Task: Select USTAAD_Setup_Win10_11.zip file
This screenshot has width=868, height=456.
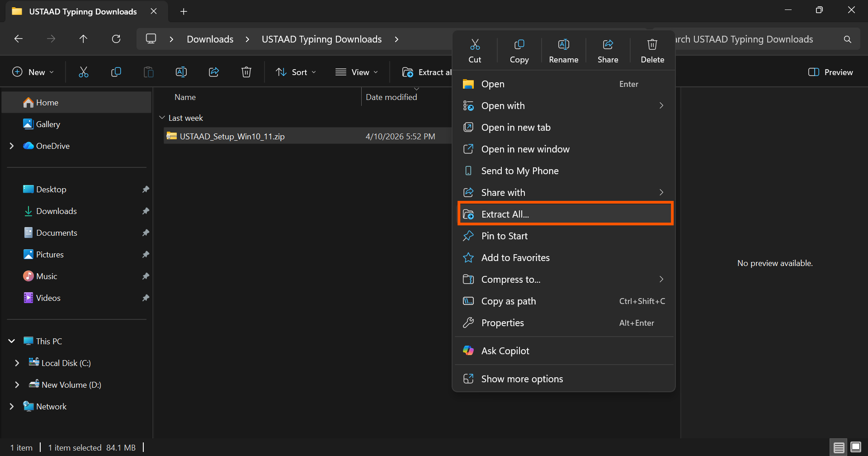Action: point(232,137)
